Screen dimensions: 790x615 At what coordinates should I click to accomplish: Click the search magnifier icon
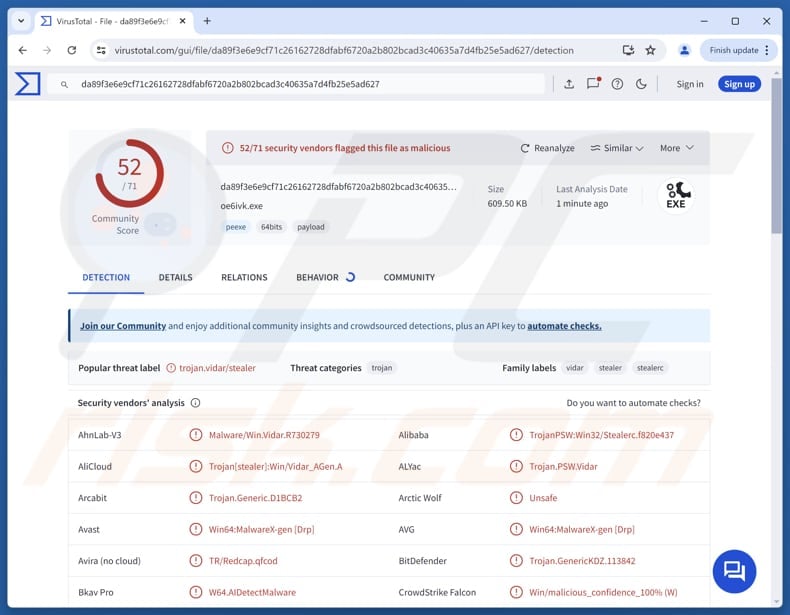coord(64,85)
